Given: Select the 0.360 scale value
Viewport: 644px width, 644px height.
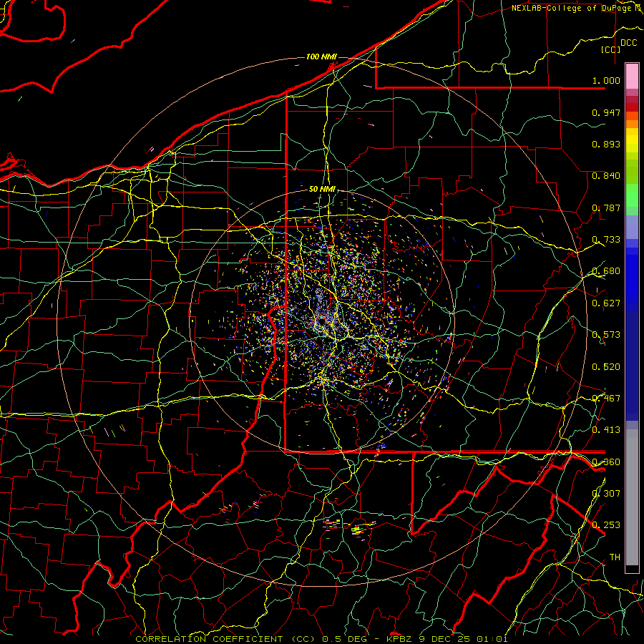Looking at the screenshot, I should [x=606, y=462].
